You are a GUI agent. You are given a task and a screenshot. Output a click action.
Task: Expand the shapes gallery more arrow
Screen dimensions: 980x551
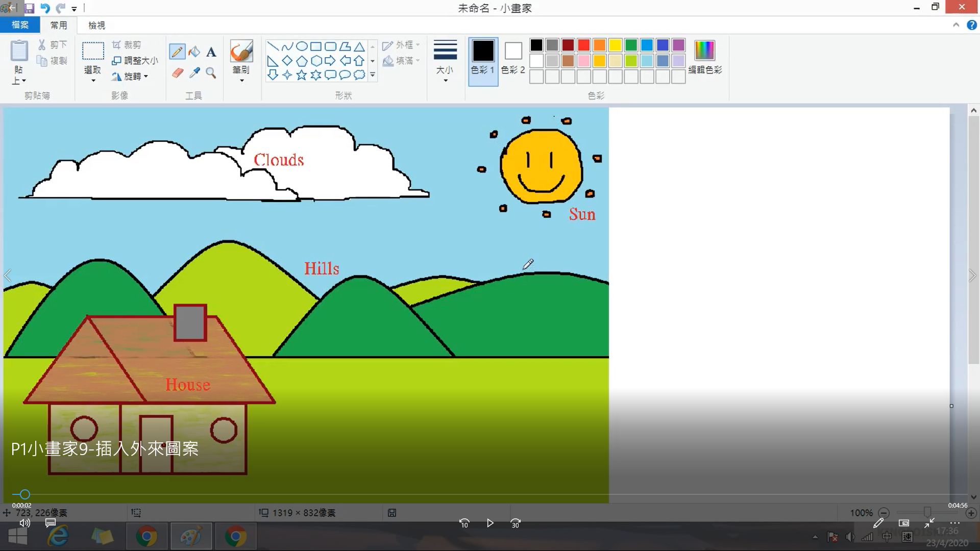pos(373,75)
